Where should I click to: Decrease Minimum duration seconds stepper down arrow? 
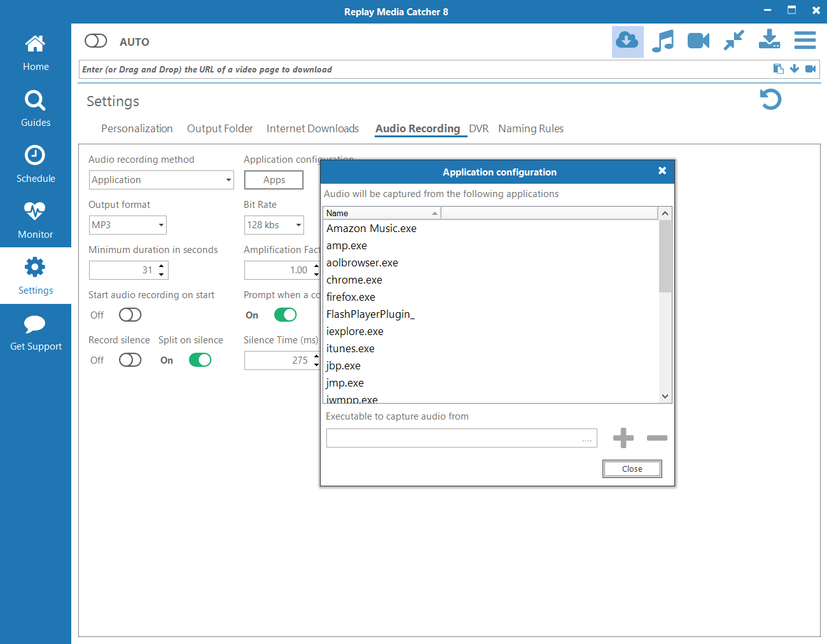162,275
